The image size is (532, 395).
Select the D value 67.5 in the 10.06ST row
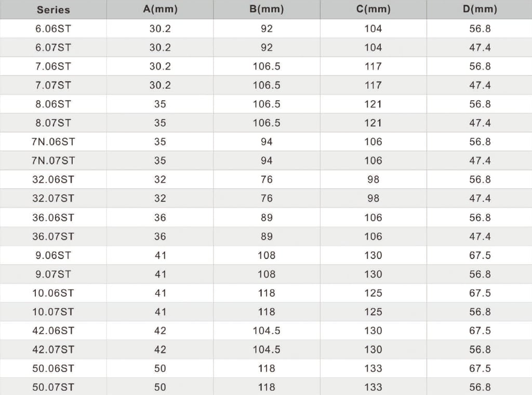point(480,293)
